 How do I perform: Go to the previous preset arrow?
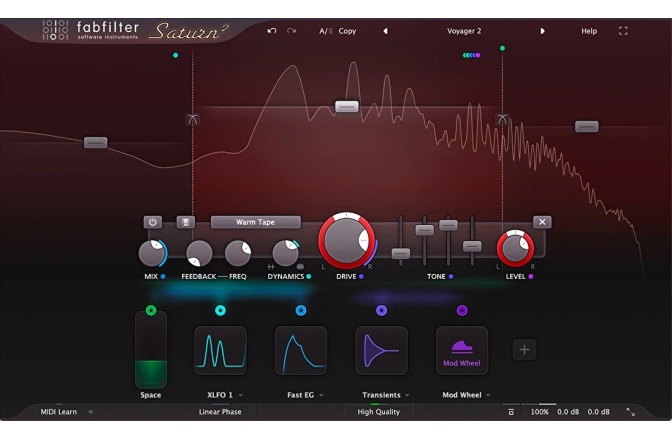[385, 31]
